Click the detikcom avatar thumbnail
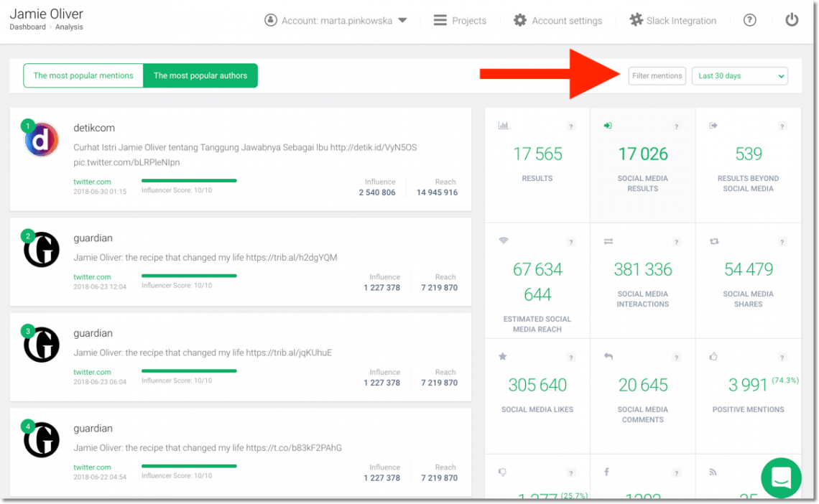Screen dimensions: 819x504 pos(41,139)
